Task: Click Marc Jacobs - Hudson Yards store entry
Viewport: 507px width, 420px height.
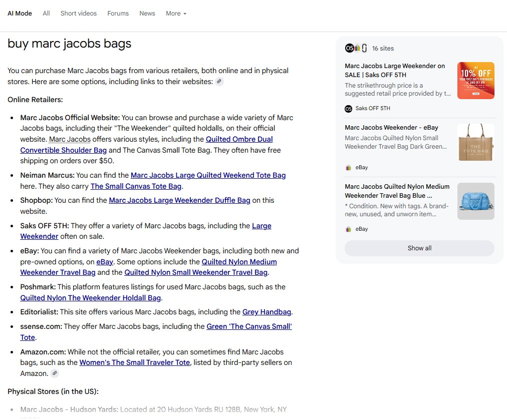Action: 153,409
